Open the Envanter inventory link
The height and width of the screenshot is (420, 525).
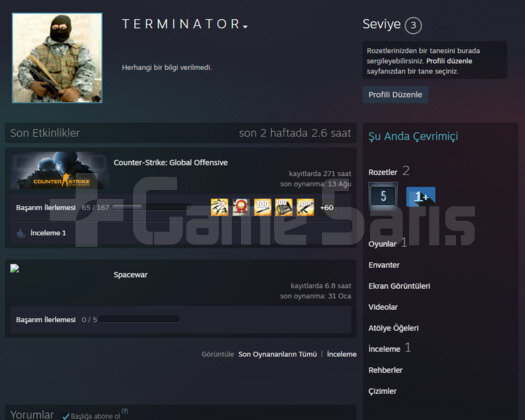(384, 265)
